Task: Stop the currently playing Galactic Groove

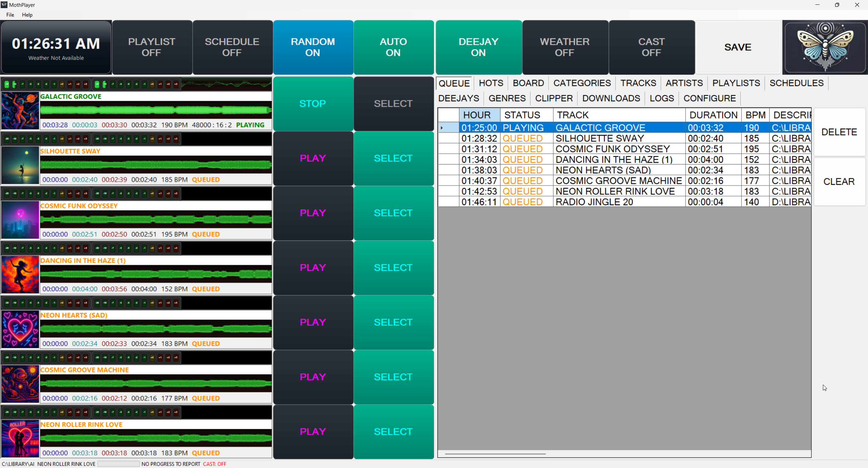Action: pyautogui.click(x=313, y=103)
